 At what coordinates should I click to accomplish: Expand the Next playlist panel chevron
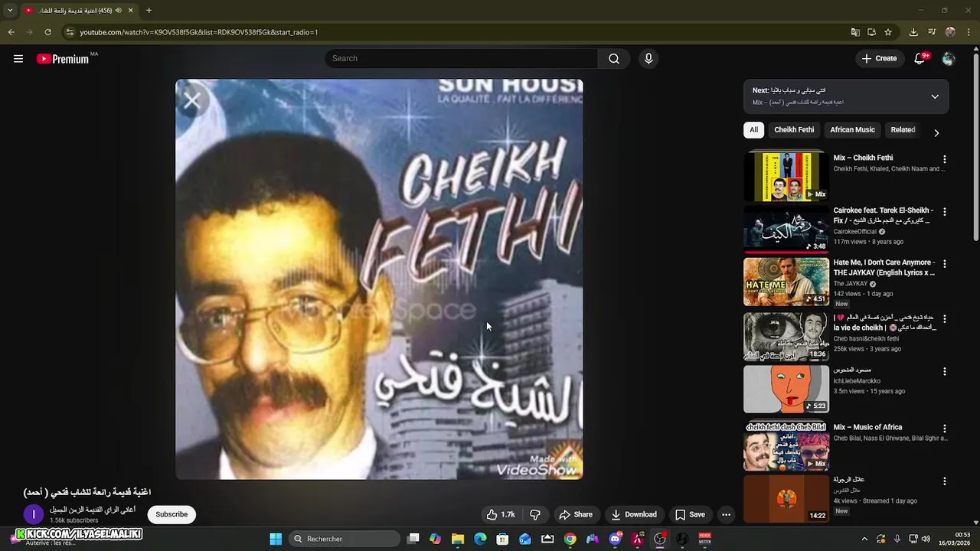935,96
